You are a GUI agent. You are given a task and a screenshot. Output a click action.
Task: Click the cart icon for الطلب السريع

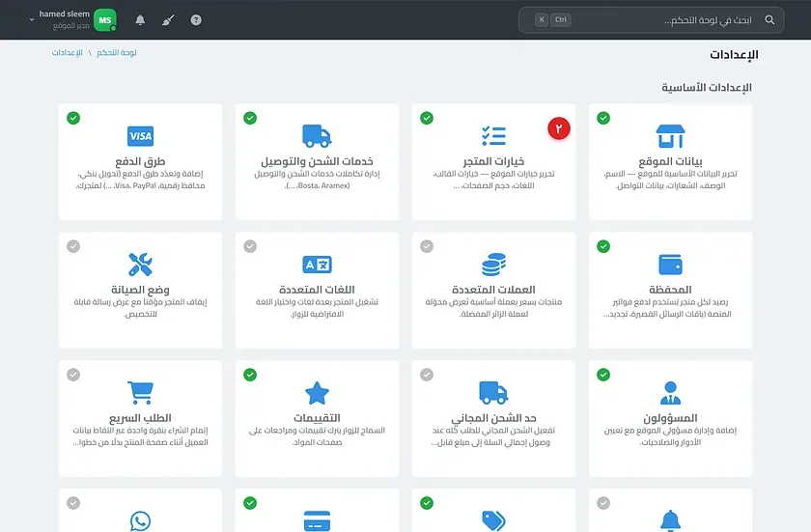(x=140, y=392)
